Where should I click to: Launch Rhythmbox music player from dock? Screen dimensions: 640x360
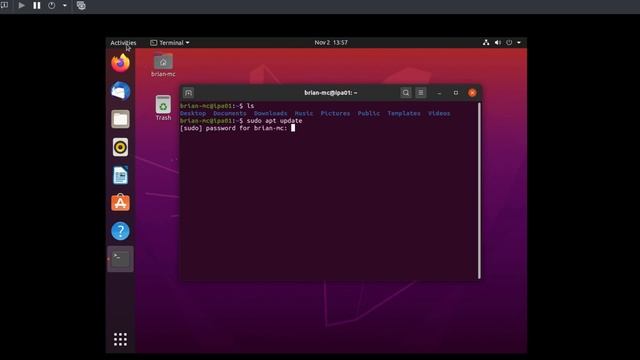[120, 147]
